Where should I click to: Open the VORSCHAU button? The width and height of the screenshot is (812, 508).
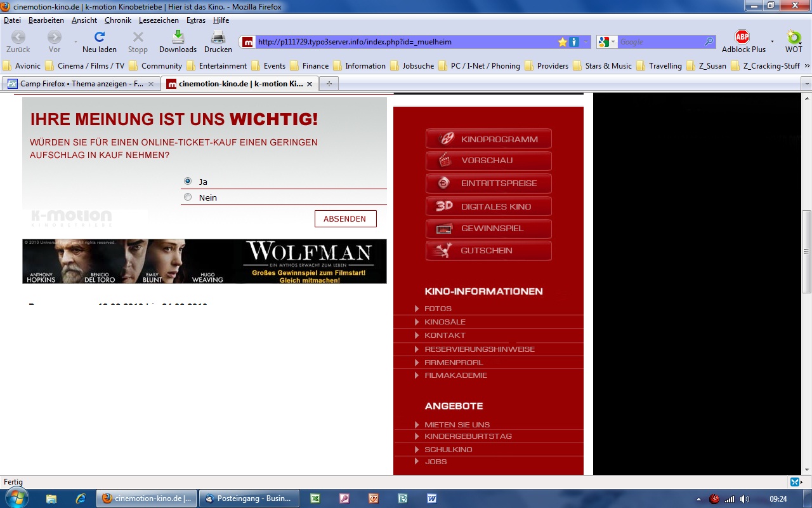pos(488,161)
